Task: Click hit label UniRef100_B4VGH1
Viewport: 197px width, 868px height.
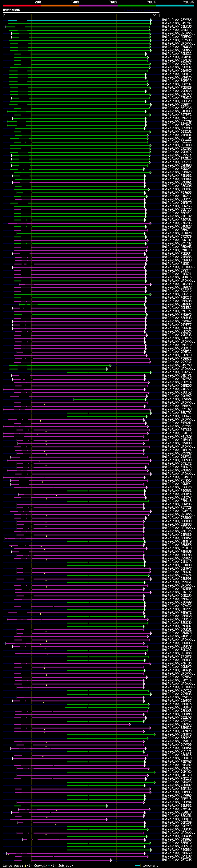Action: click(x=177, y=423)
